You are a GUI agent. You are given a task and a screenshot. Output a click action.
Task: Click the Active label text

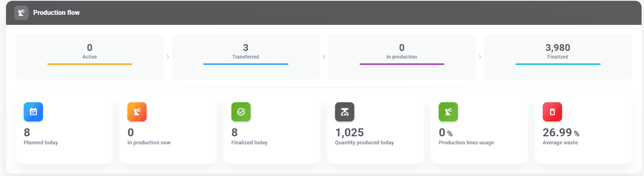90,57
